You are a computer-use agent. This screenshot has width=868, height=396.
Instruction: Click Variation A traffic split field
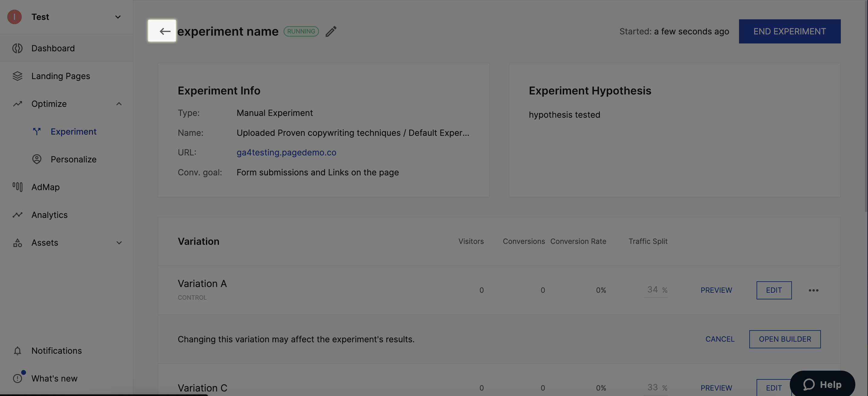(655, 290)
